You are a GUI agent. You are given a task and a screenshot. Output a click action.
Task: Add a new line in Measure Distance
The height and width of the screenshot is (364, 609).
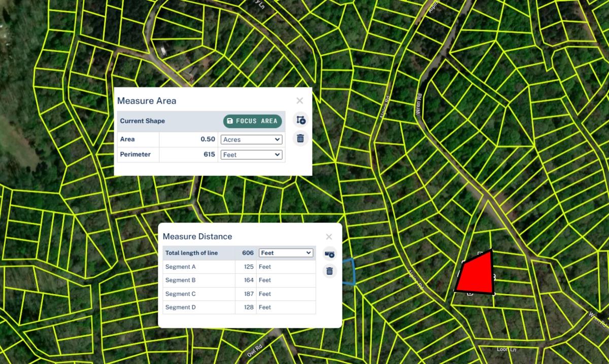329,254
